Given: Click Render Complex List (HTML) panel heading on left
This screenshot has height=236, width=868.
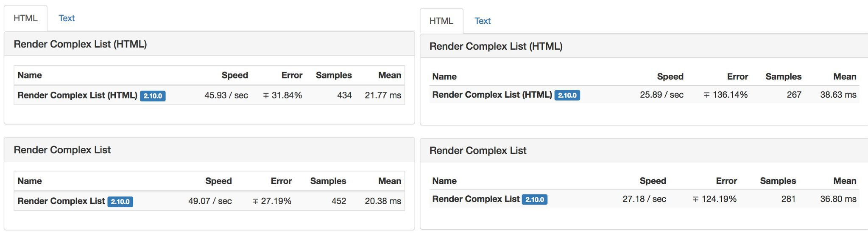Looking at the screenshot, I should (x=80, y=44).
